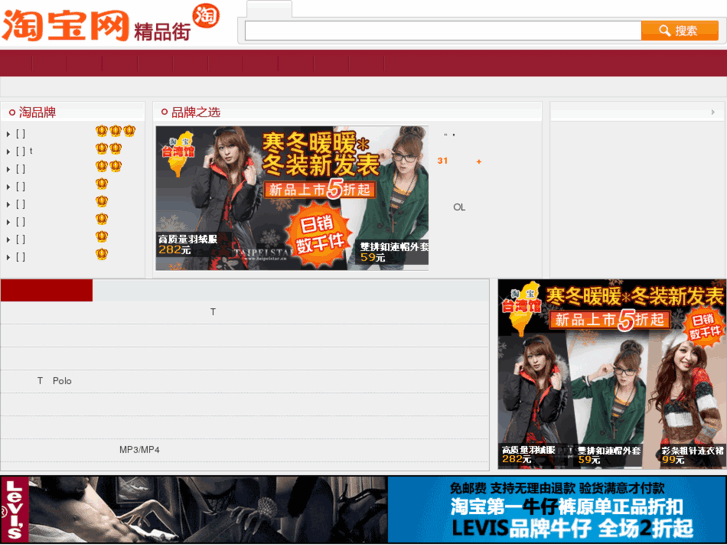Image resolution: width=727 pixels, height=545 pixels.
Task: Click the crowns in the '[ ] t' row
Action: 109,149
